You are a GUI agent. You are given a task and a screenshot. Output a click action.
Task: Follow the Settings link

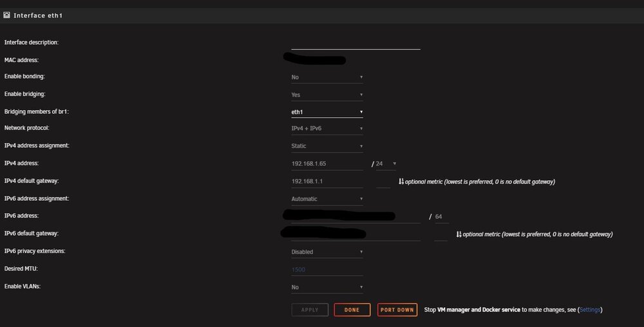[x=590, y=310]
